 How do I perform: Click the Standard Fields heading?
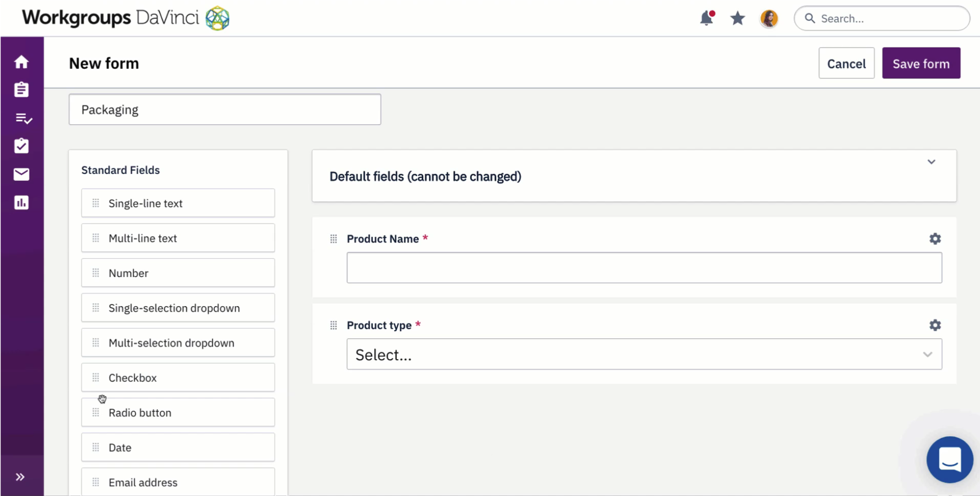coord(121,170)
